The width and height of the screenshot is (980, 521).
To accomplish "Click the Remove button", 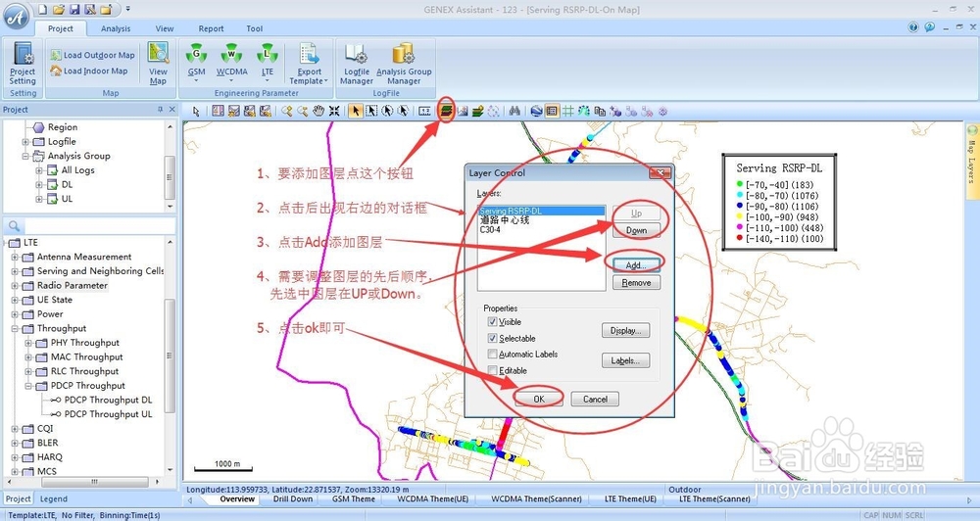I will [636, 283].
